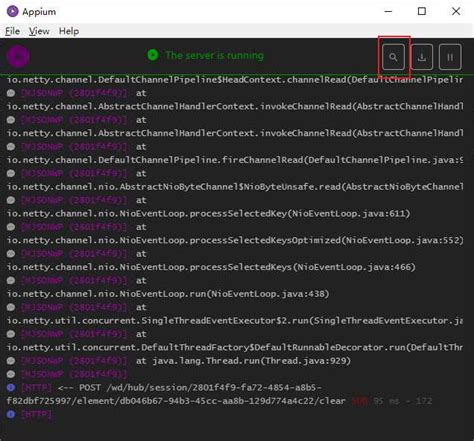This screenshot has width=474, height=441.
Task: Open the File menu
Action: point(12,31)
